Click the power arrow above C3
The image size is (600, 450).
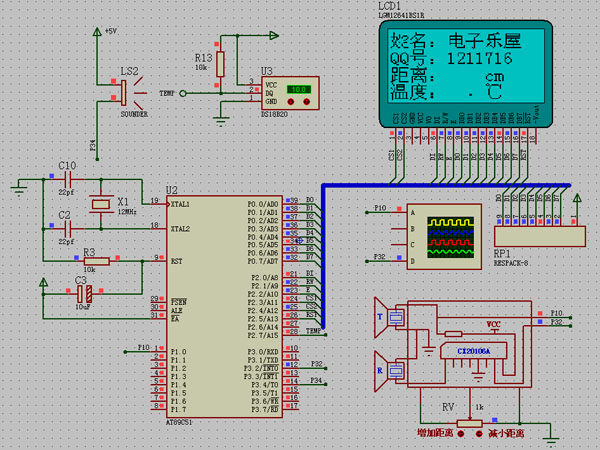(44, 282)
